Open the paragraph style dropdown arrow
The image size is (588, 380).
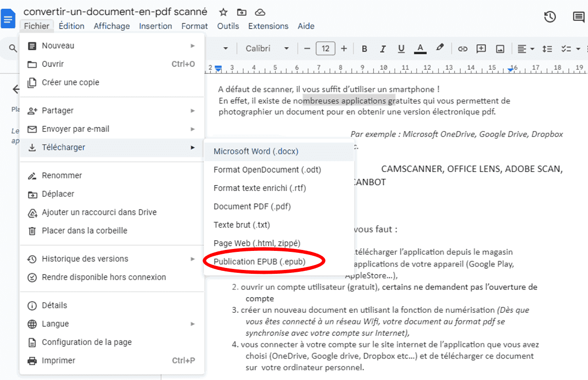tap(225, 49)
